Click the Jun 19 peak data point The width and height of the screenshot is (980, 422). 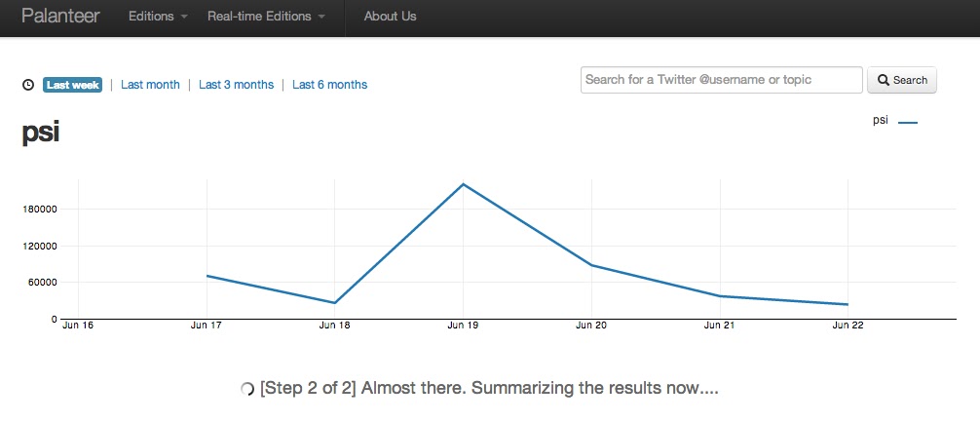tap(463, 184)
